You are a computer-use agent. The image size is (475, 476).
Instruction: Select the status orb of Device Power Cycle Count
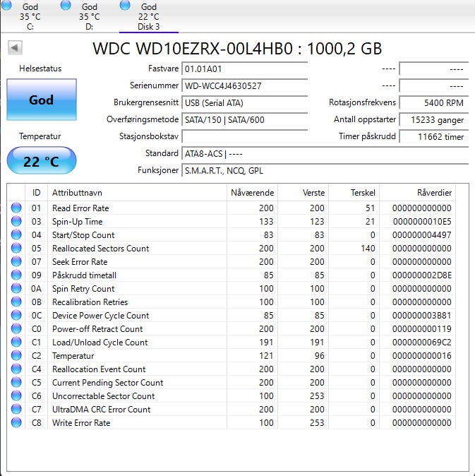pos(16,315)
